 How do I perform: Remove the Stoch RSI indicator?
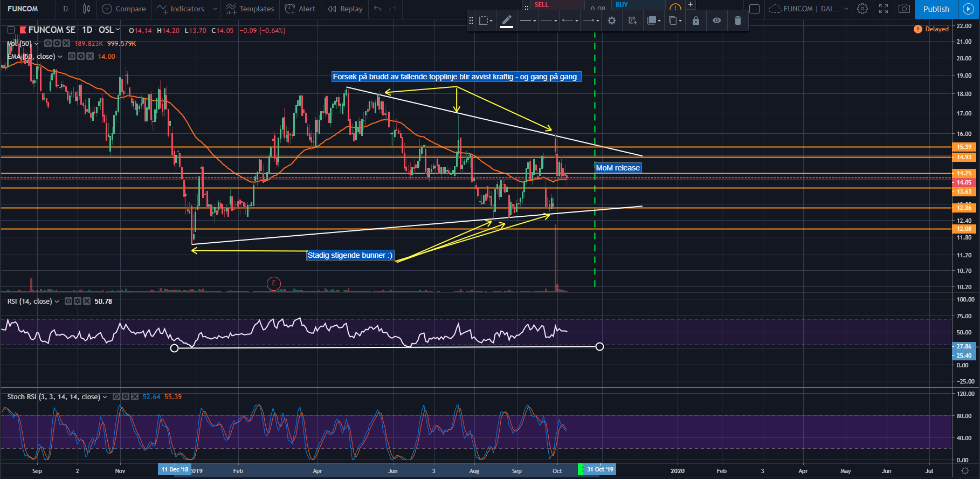pos(135,396)
